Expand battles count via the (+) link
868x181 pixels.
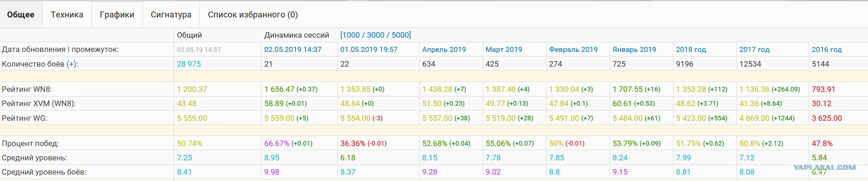click(x=71, y=64)
